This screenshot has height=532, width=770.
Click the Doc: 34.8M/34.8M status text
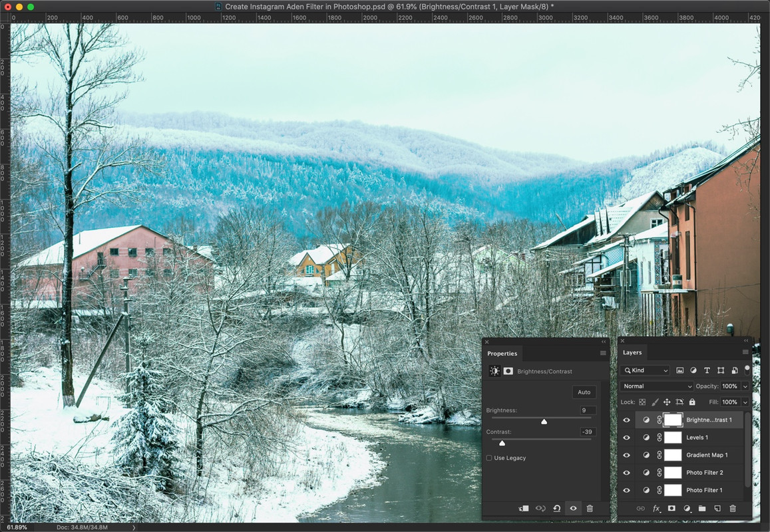click(82, 527)
